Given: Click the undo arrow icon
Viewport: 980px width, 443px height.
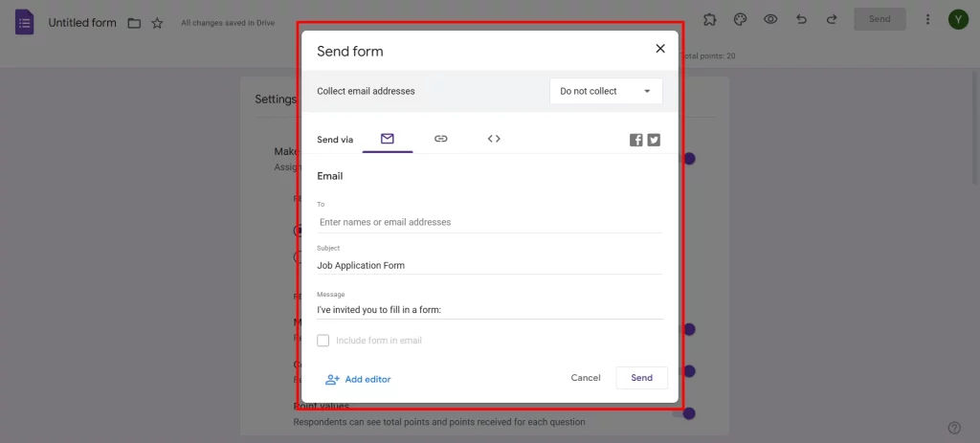Looking at the screenshot, I should point(801,19).
